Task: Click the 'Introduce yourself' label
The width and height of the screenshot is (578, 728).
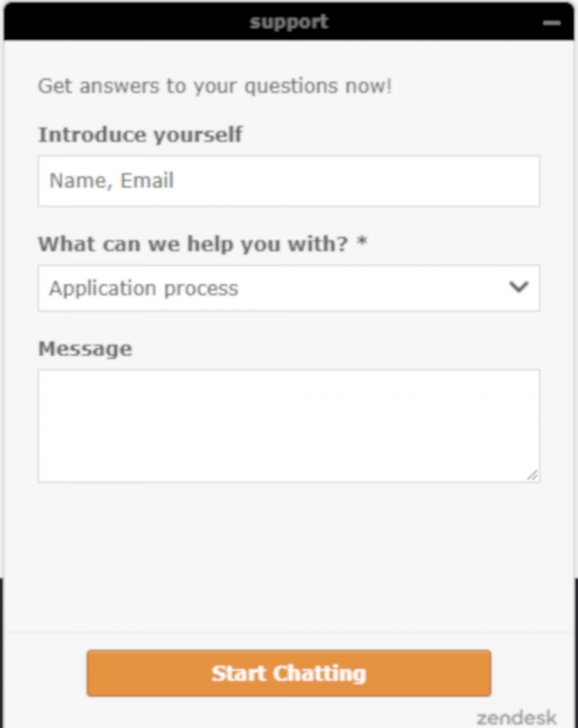Action: click(x=140, y=135)
